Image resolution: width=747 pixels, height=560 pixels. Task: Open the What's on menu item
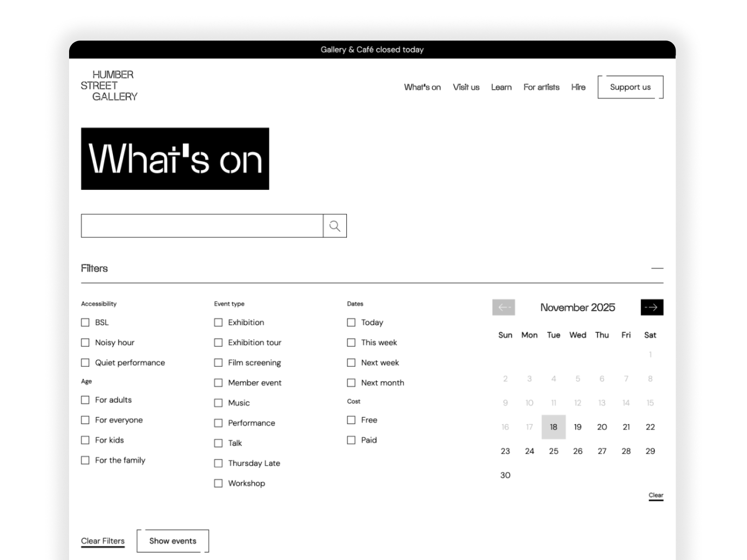pyautogui.click(x=422, y=87)
